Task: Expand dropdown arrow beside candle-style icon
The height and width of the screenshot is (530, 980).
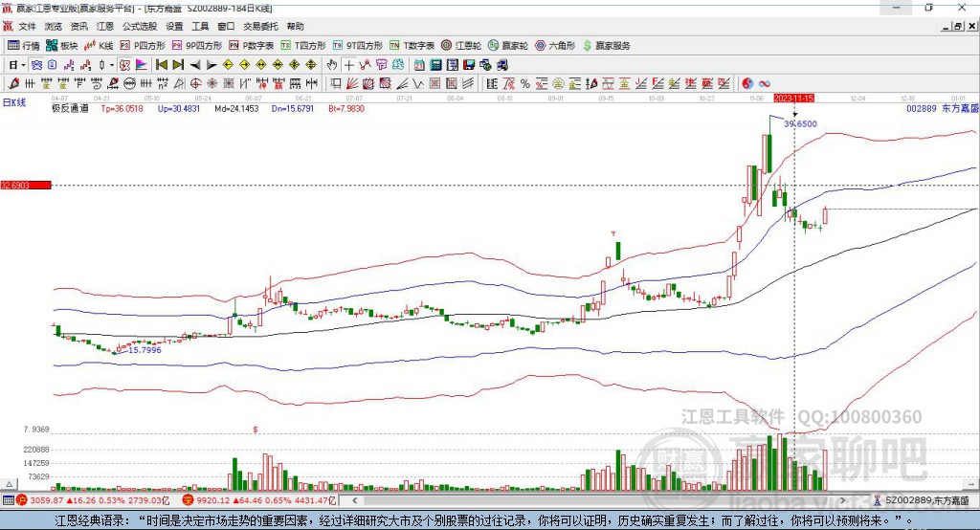Action: coord(112,65)
